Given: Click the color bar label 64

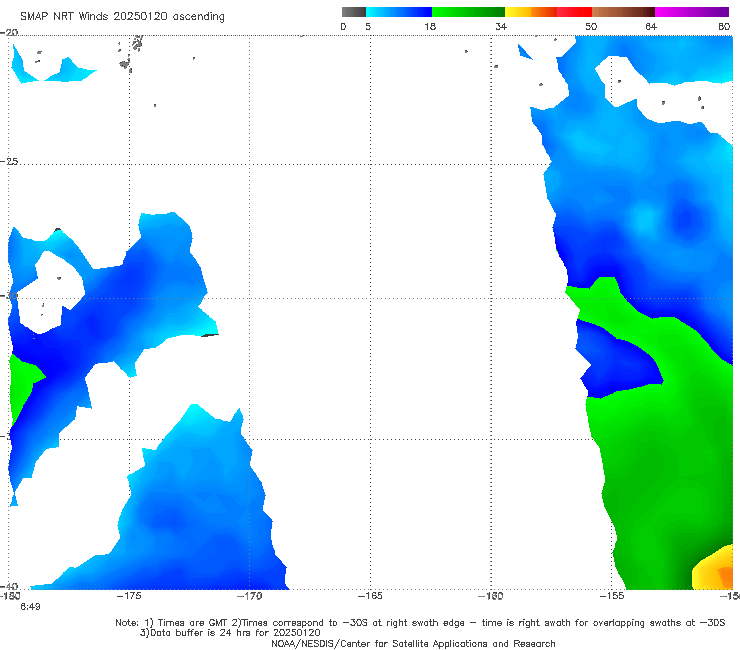Looking at the screenshot, I should click(x=651, y=26).
